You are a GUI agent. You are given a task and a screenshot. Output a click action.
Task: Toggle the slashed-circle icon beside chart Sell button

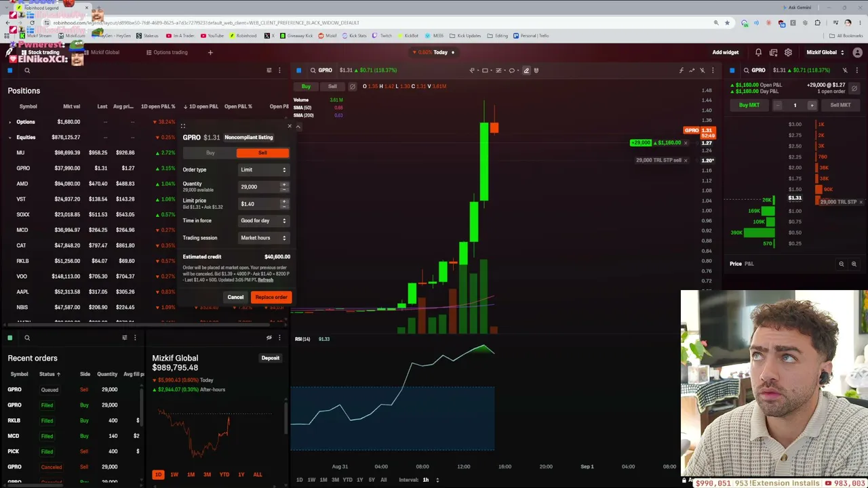[x=352, y=87]
